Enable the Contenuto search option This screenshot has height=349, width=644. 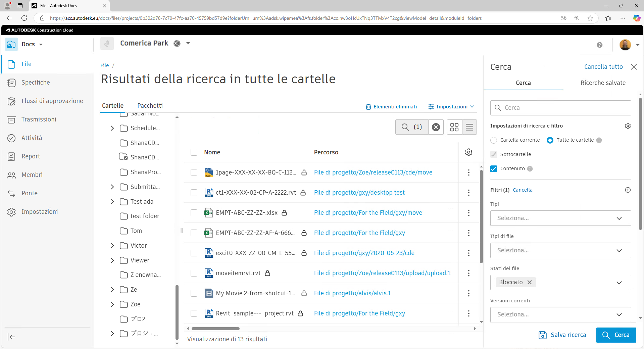point(493,169)
